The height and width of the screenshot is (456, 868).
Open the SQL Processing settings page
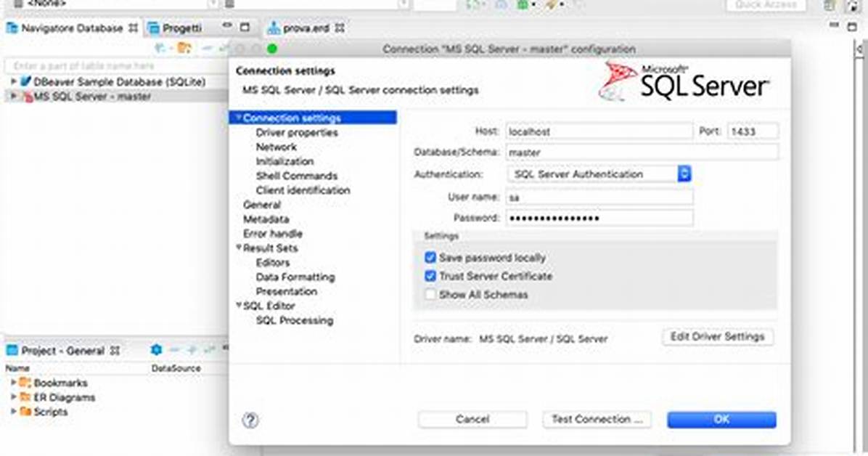pos(295,319)
